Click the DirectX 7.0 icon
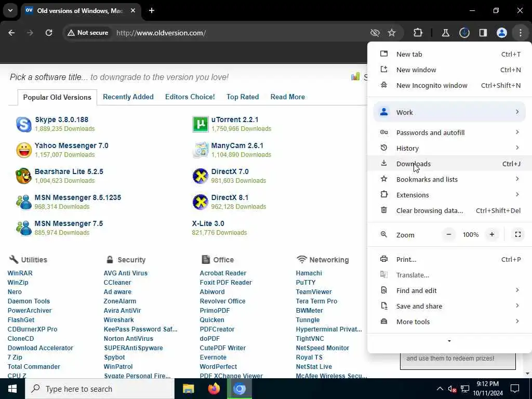Viewport: 532px width, 399px height. (200, 176)
